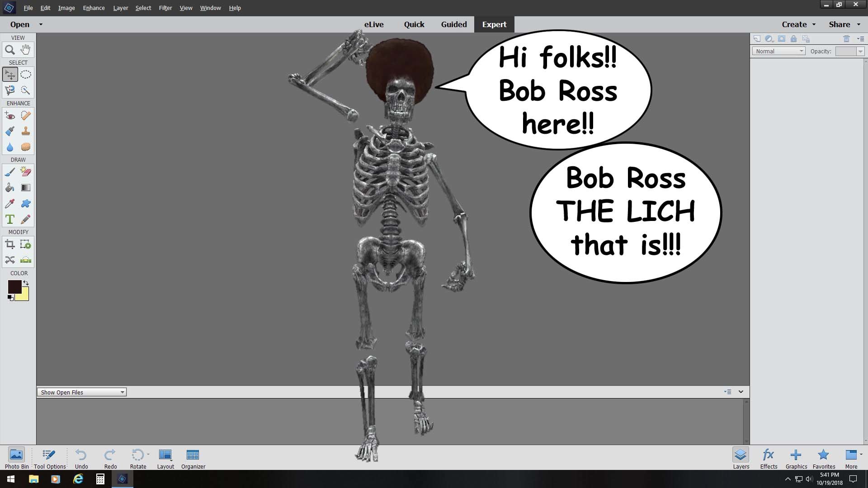Select the Spot Healing Brush tool
The width and height of the screenshot is (868, 488).
click(x=26, y=116)
